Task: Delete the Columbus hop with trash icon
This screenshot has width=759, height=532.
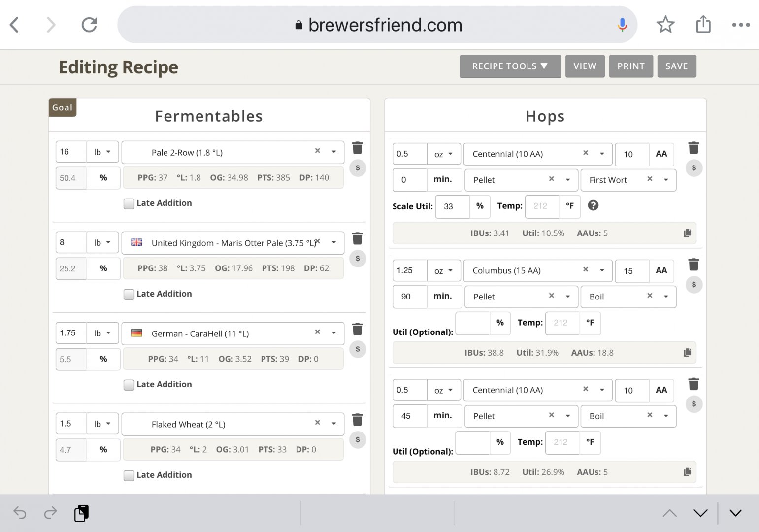Action: [693, 265]
